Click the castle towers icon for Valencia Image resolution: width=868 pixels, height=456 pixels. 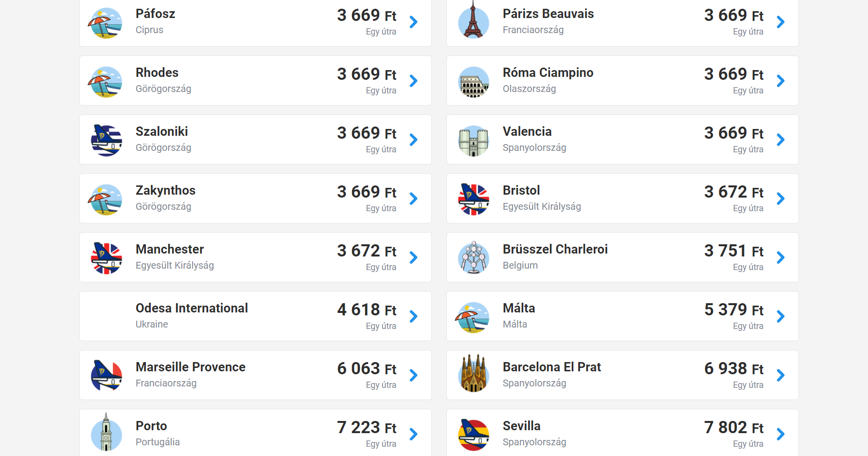(473, 141)
